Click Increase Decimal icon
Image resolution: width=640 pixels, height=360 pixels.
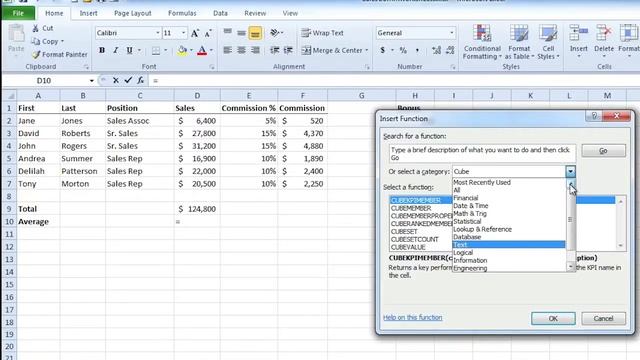pos(436,50)
